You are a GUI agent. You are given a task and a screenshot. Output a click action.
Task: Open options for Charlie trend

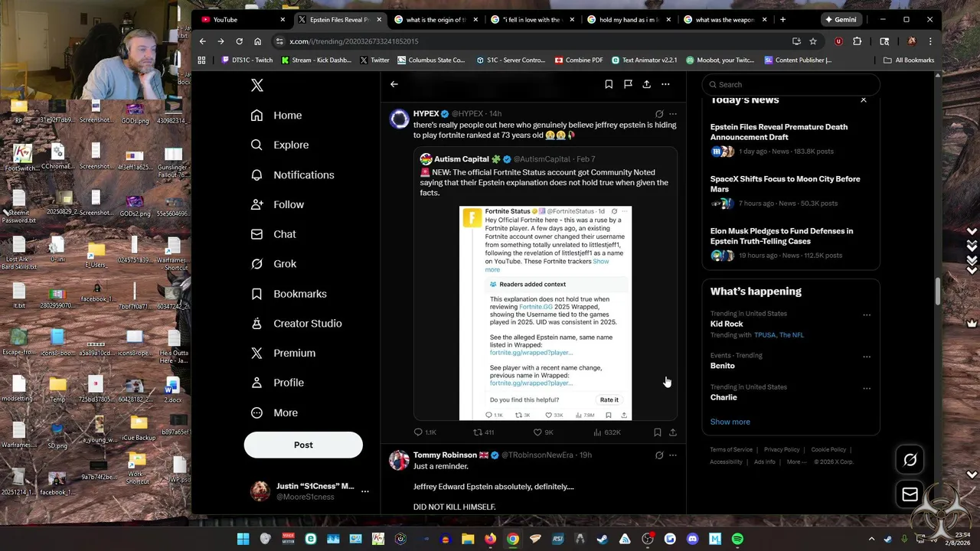click(867, 388)
